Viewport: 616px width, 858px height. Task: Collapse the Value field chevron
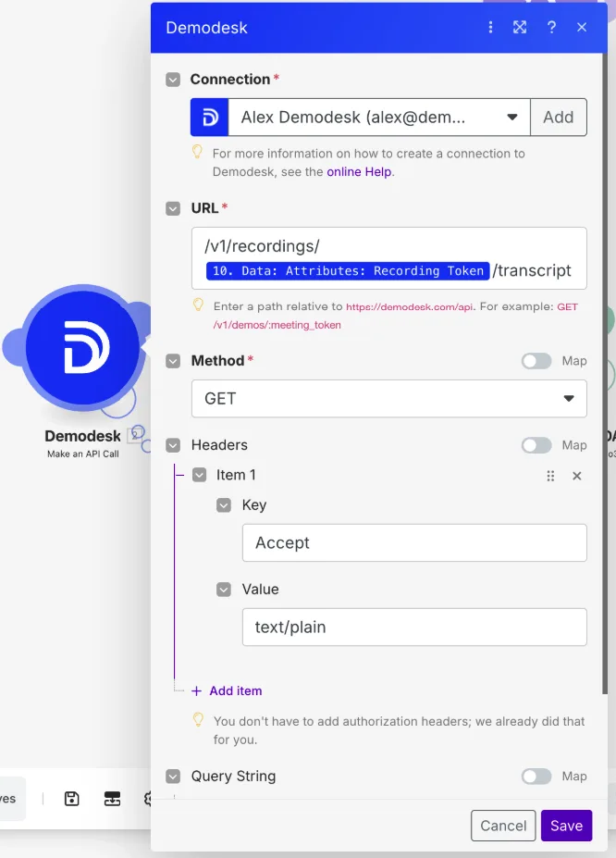tap(224, 589)
